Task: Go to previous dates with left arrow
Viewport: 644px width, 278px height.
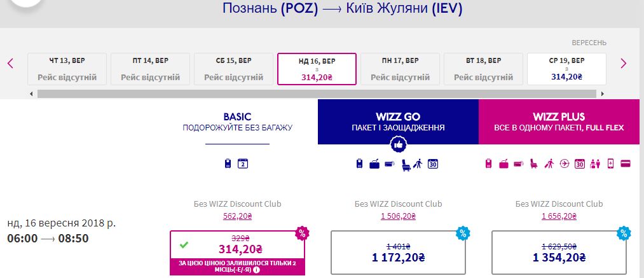Action: [10, 63]
